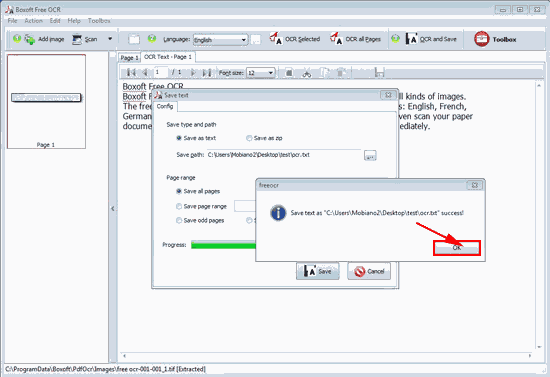The width and height of the screenshot is (550, 377).
Task: Open the Font size dropdown showing 12
Action: pos(261,73)
